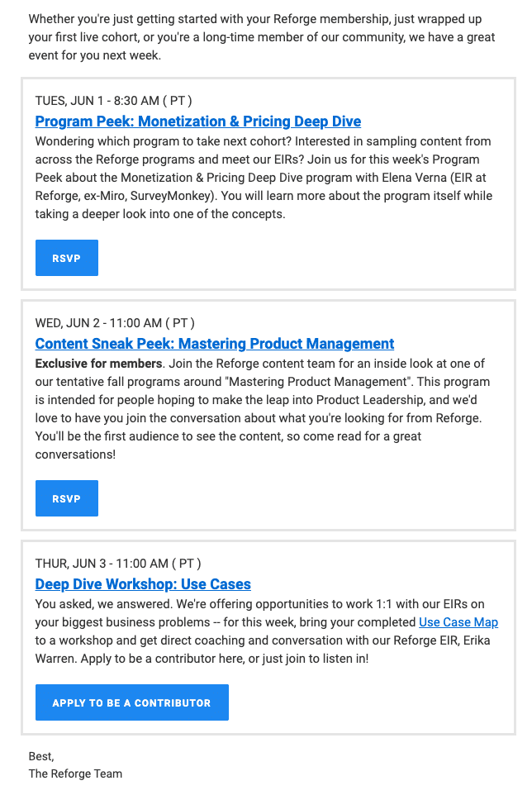This screenshot has width=532, height=795.
Task: Follow the inline Use Case Map link
Action: point(458,621)
